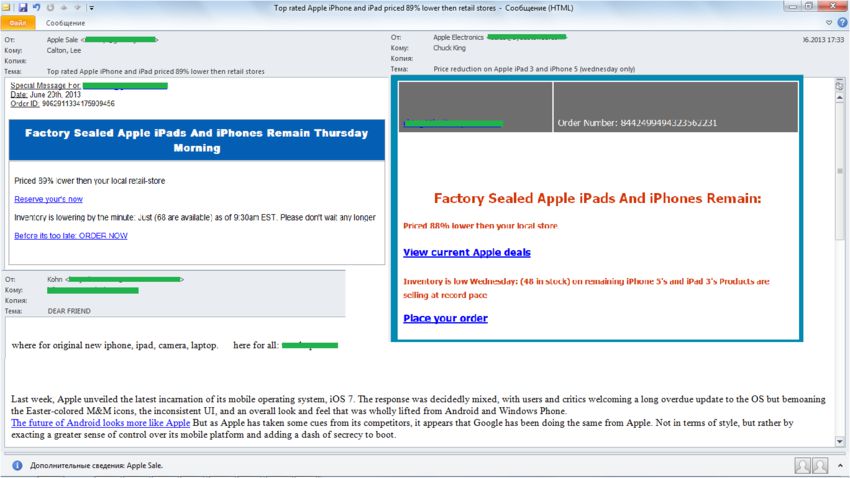Go to previous item arrow in toolbar
The width and height of the screenshot is (850, 478).
64,8
